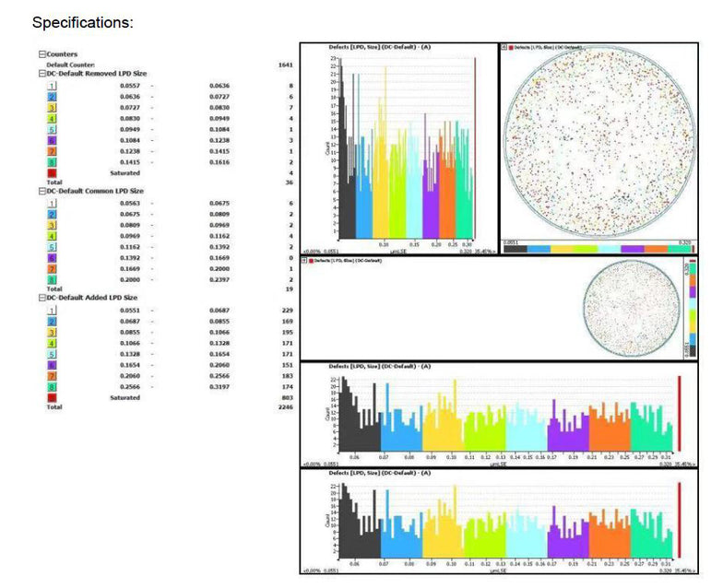This screenshot has width=723, height=588.
Task: Select Common bin 8 teal swatch, 0.2000–0.2397
Action: pos(52,280)
